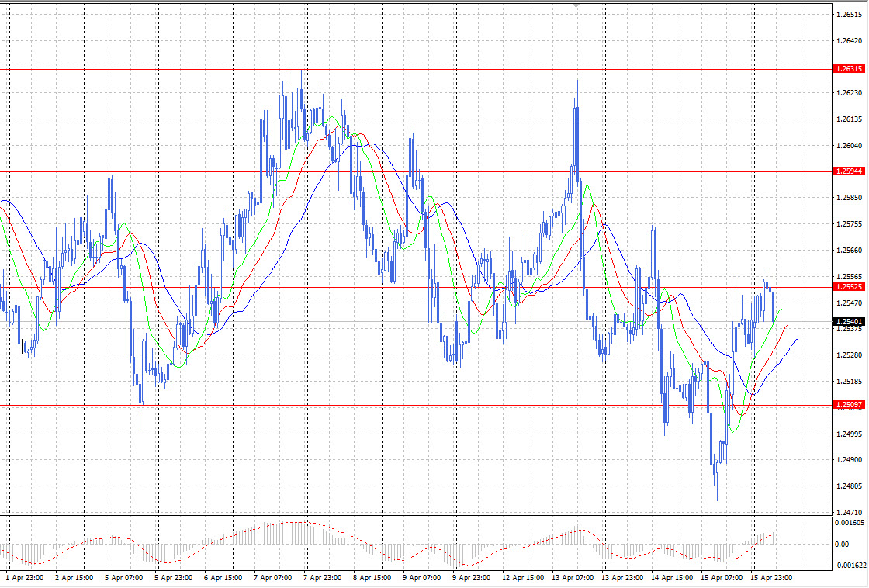Click the 0.00 indicator scale value

point(842,545)
